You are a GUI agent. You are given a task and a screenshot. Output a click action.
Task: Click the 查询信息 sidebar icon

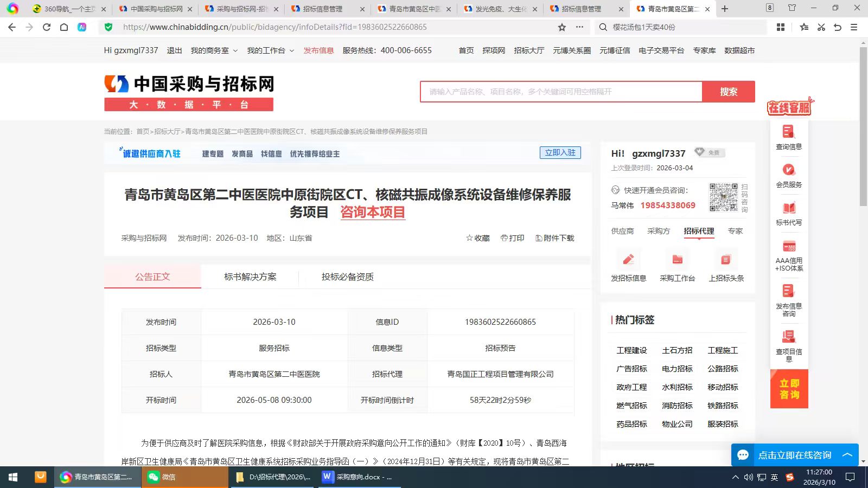pos(788,132)
